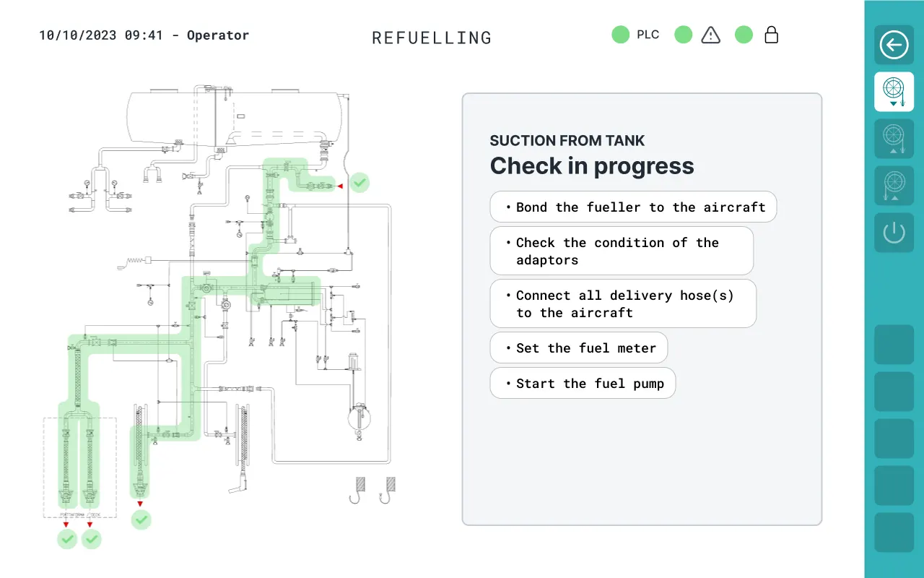The image size is (924, 578).
Task: Click the left check mark under the platform hoses
Action: pos(67,539)
